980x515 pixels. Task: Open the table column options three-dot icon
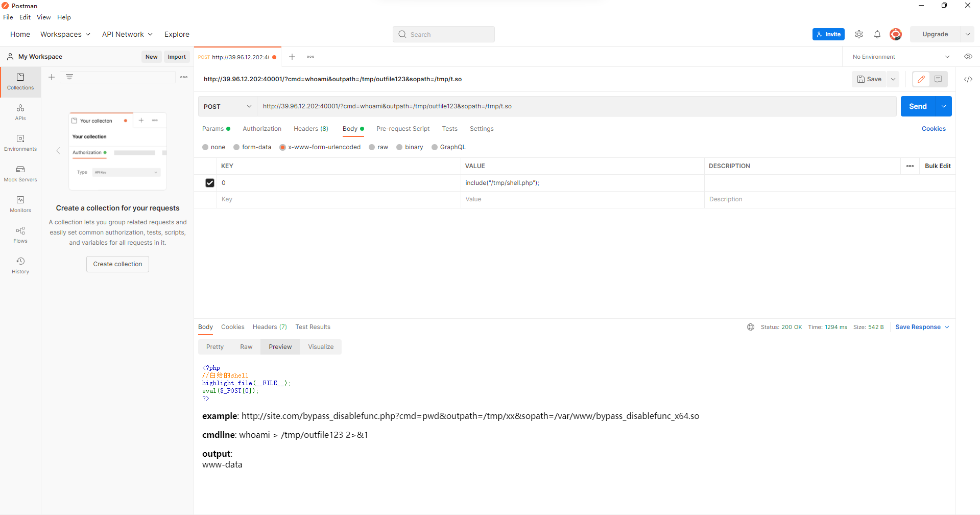[910, 166]
